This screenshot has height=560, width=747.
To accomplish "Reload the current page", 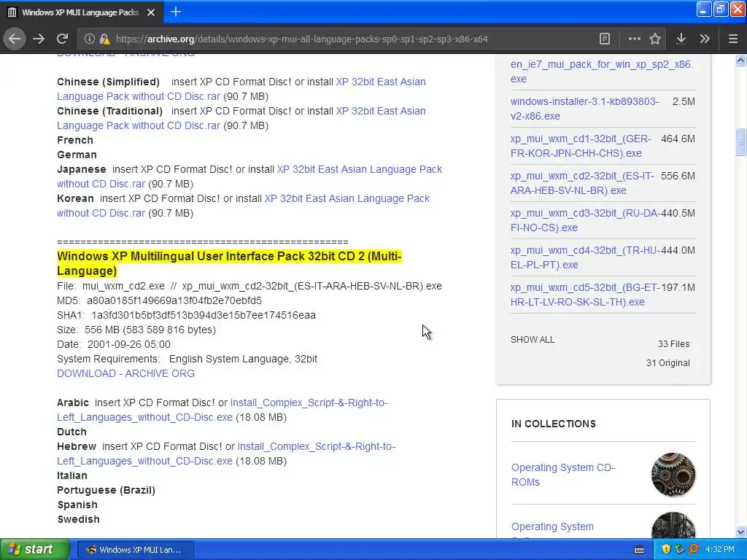I will point(62,39).
